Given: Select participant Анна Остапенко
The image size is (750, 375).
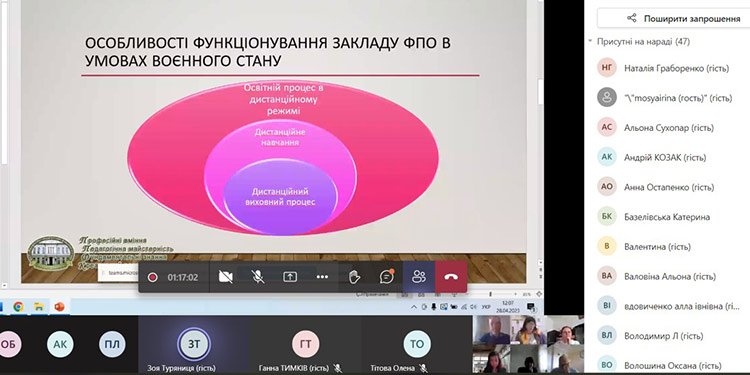Looking at the screenshot, I should [669, 188].
